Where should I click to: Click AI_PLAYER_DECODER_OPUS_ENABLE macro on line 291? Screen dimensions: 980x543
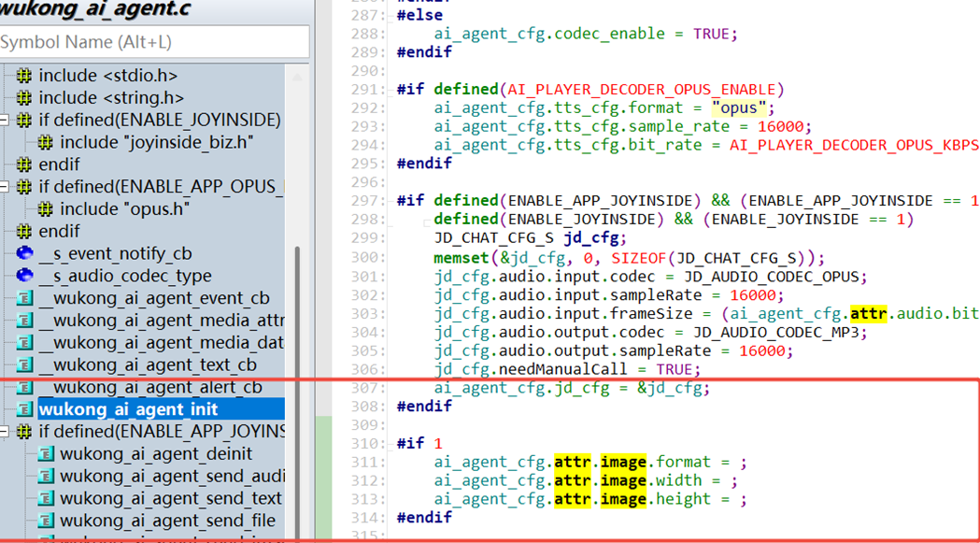coord(642,89)
